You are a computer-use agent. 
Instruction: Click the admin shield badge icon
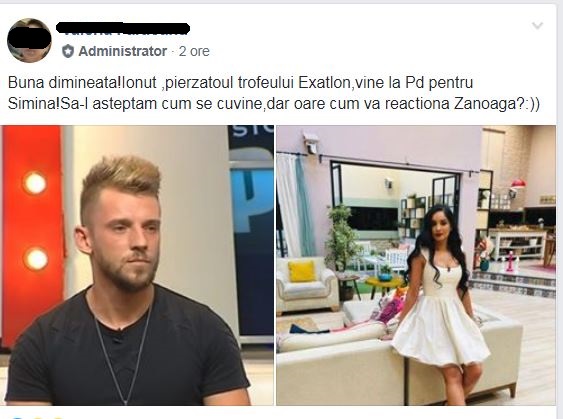68,51
